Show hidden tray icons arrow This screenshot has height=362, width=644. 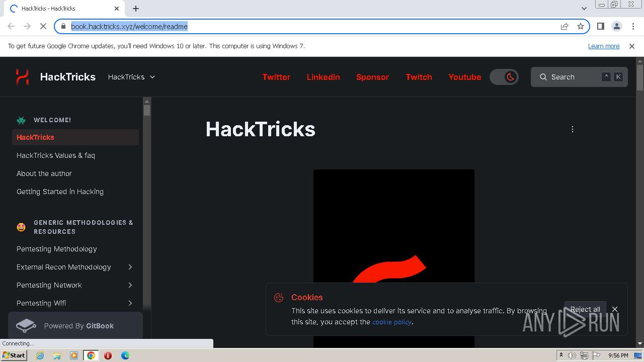561,355
